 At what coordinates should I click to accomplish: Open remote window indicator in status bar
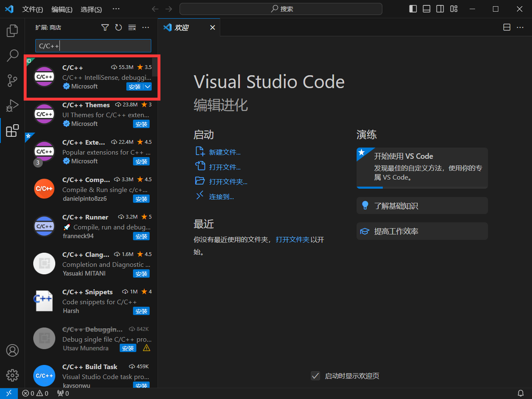[9, 393]
